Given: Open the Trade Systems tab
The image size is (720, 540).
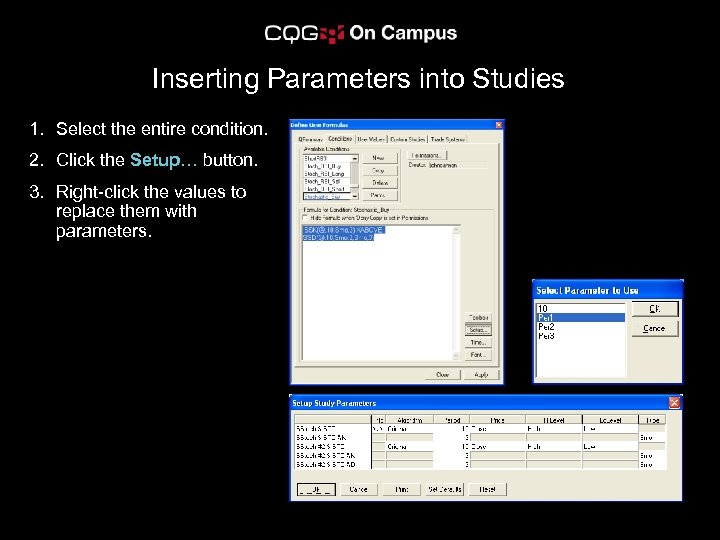Looking at the screenshot, I should pyautogui.click(x=448, y=139).
